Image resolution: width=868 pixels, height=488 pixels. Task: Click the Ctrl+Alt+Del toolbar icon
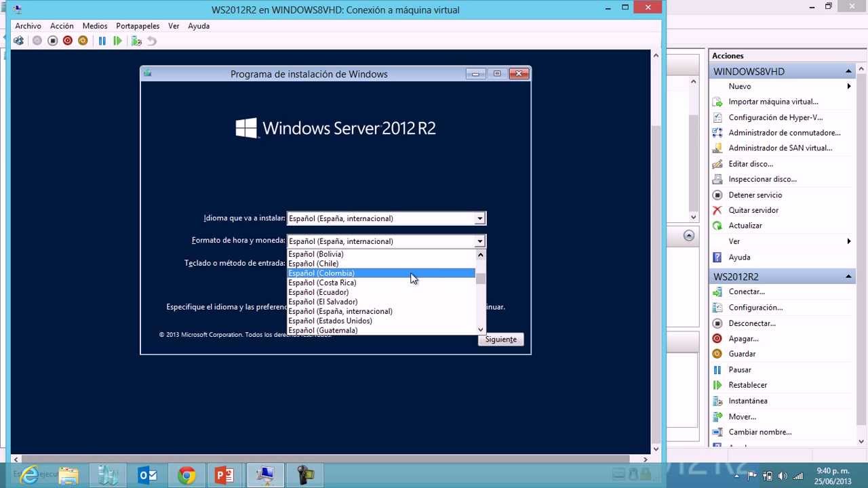[x=18, y=41]
